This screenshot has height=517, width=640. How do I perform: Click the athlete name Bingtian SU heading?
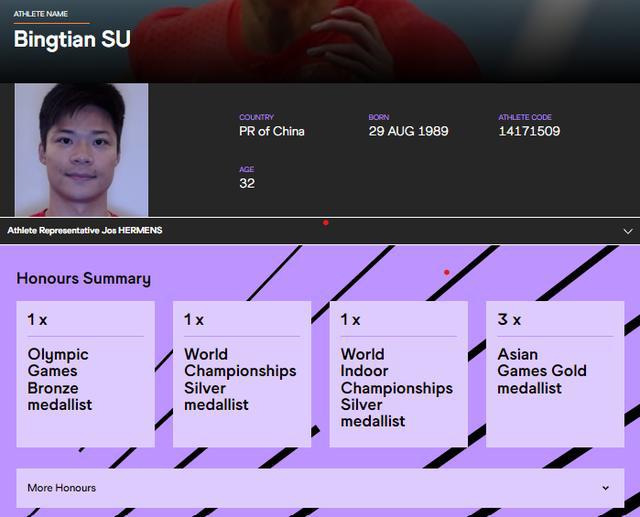click(72, 40)
